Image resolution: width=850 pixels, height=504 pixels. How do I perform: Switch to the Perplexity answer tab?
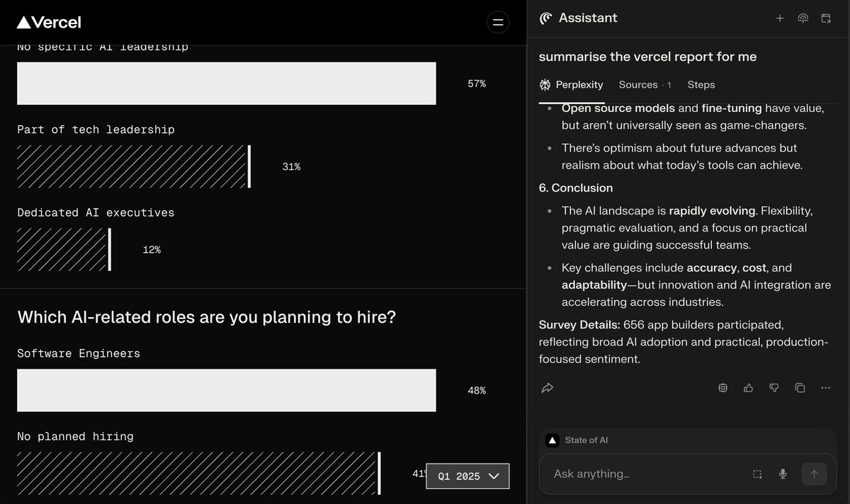[571, 85]
